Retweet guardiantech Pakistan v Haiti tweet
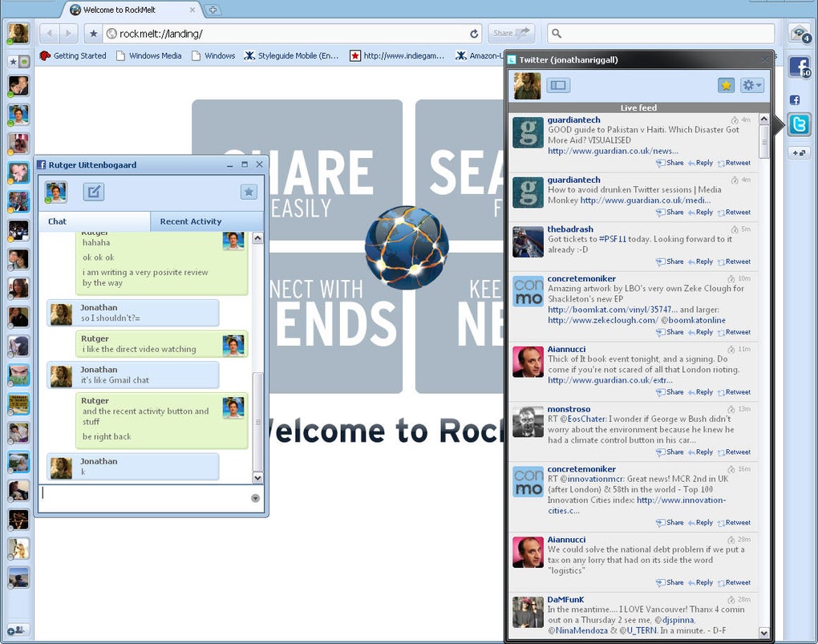The height and width of the screenshot is (644, 818). point(734,163)
